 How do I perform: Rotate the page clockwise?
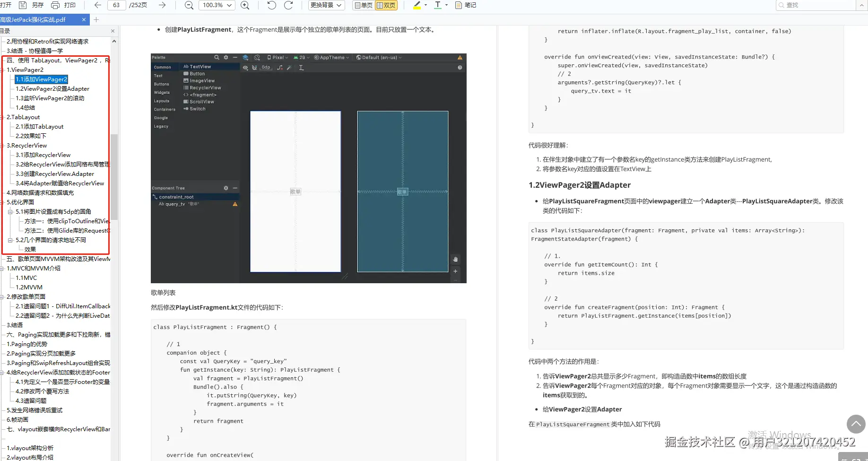(288, 5)
